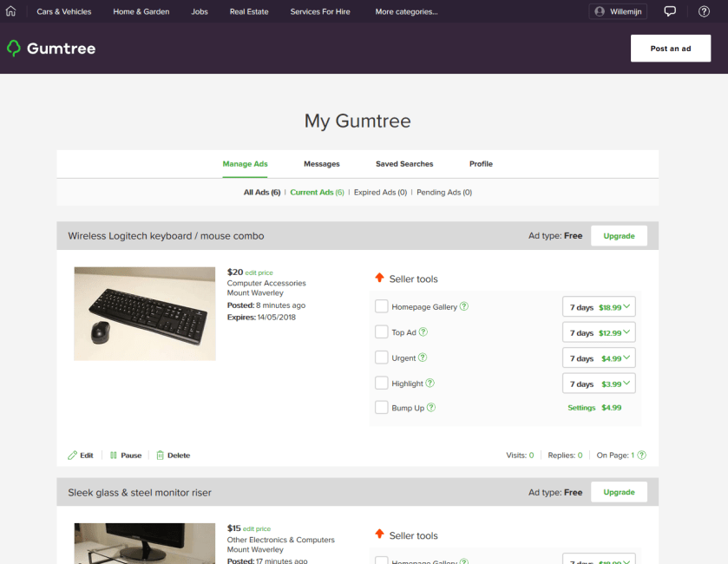Open the Saved Searches tab
Screen dimensions: 728x564
[404, 164]
